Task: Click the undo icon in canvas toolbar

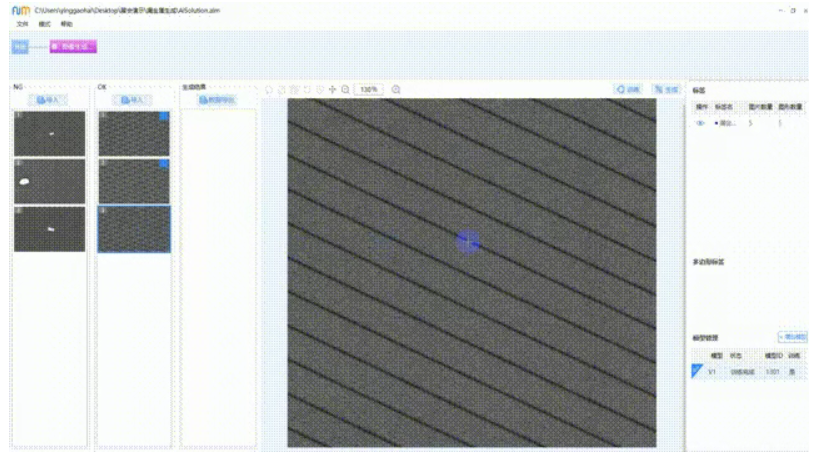Action: click(x=307, y=89)
